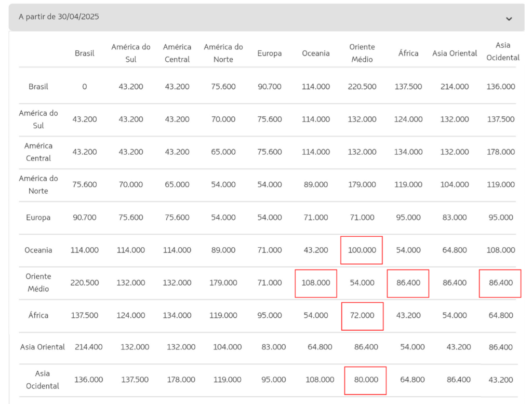Select the highlighted 108.000 value for Oriente Médio
The image size is (532, 404).
(316, 283)
